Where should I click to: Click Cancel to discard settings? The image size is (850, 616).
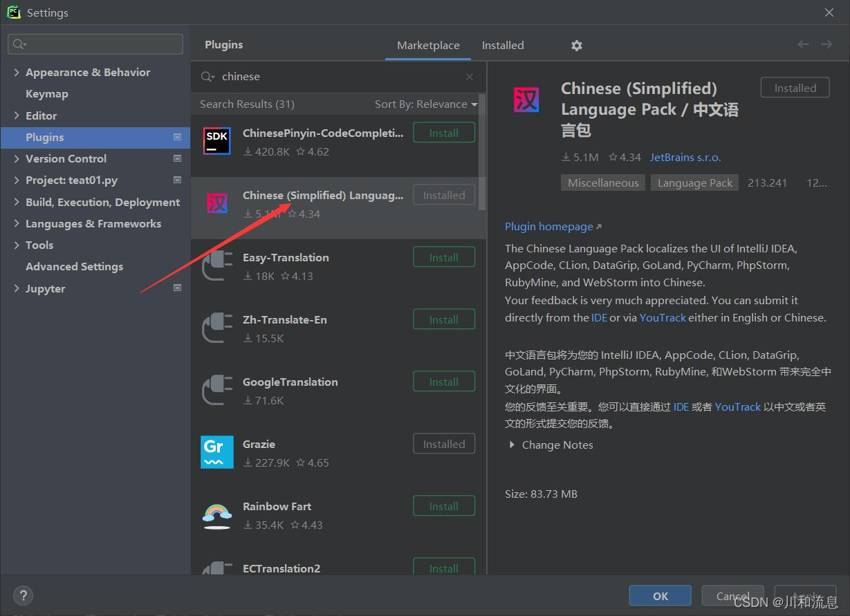tap(733, 596)
